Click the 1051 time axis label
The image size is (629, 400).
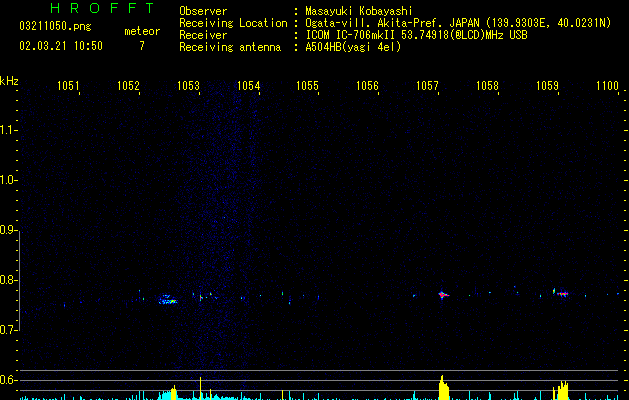68,86
